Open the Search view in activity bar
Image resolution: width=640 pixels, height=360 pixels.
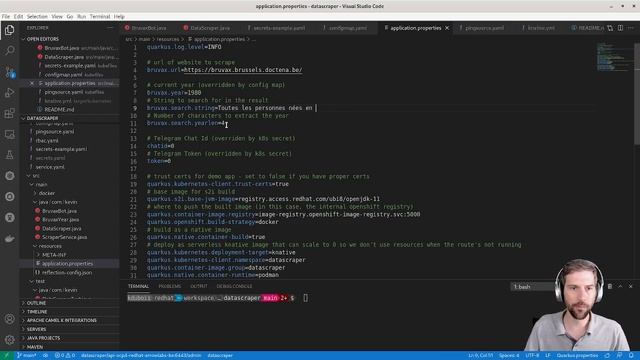tap(9, 51)
